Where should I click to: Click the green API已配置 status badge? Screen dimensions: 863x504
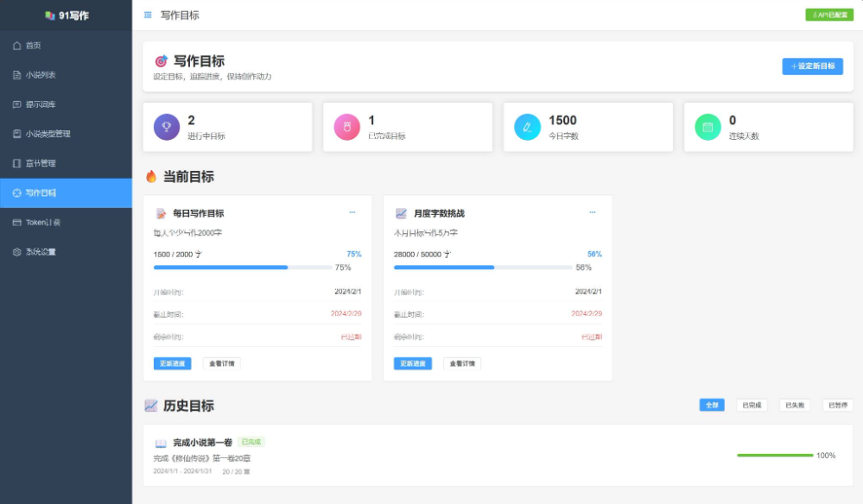pos(828,15)
